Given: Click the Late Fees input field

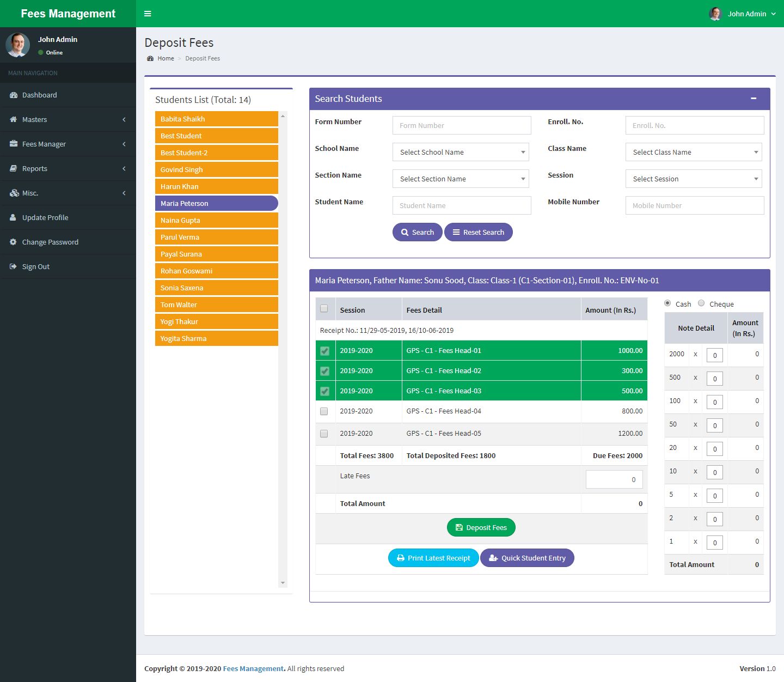Looking at the screenshot, I should (614, 479).
